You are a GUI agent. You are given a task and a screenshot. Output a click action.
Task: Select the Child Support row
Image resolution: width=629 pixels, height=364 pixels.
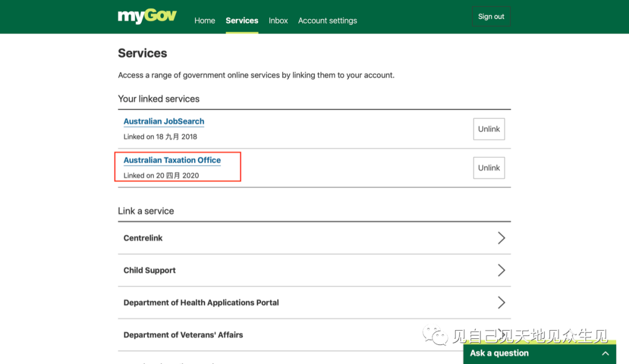tap(314, 270)
